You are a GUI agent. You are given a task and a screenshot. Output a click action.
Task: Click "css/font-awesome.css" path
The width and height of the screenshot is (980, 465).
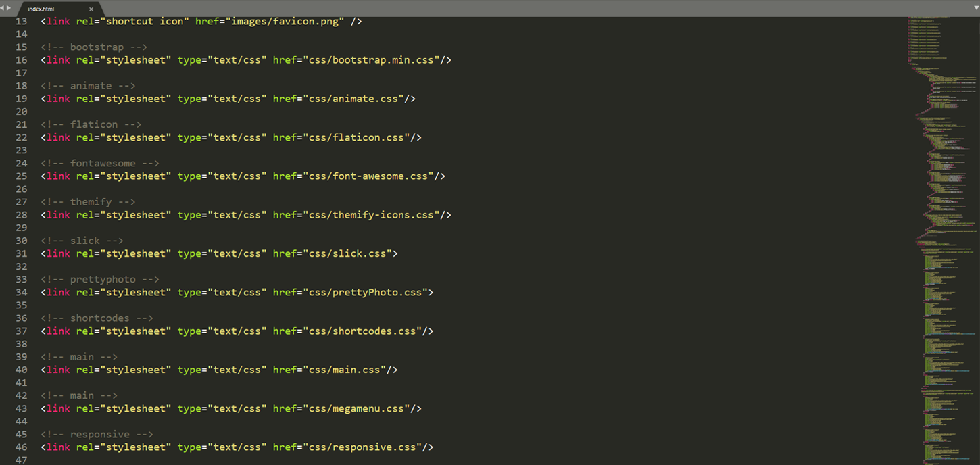pyautogui.click(x=368, y=176)
